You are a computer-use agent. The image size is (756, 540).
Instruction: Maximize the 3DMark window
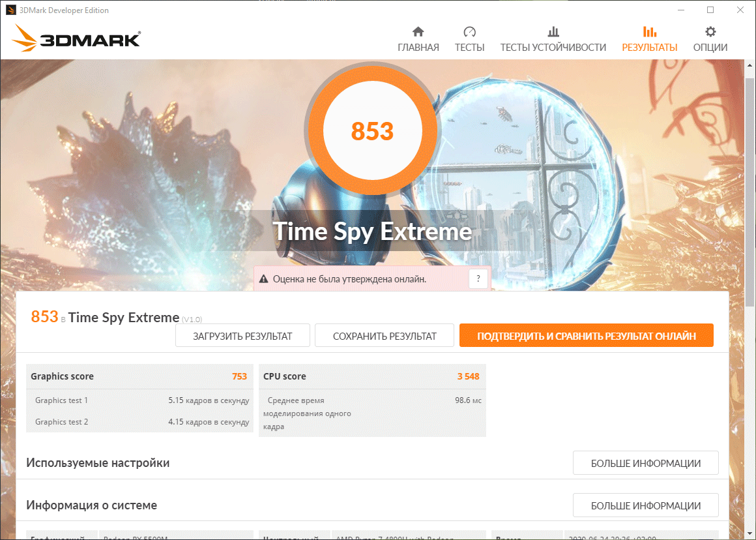click(x=710, y=10)
